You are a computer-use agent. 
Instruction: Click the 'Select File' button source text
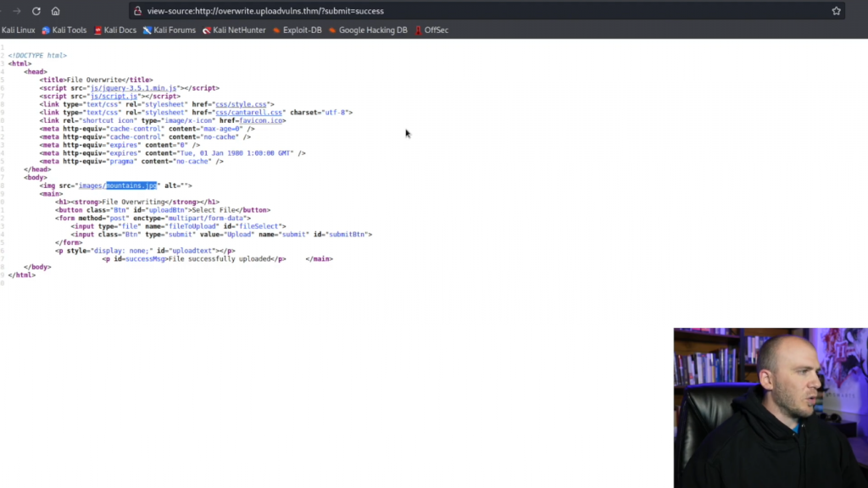[x=214, y=210]
